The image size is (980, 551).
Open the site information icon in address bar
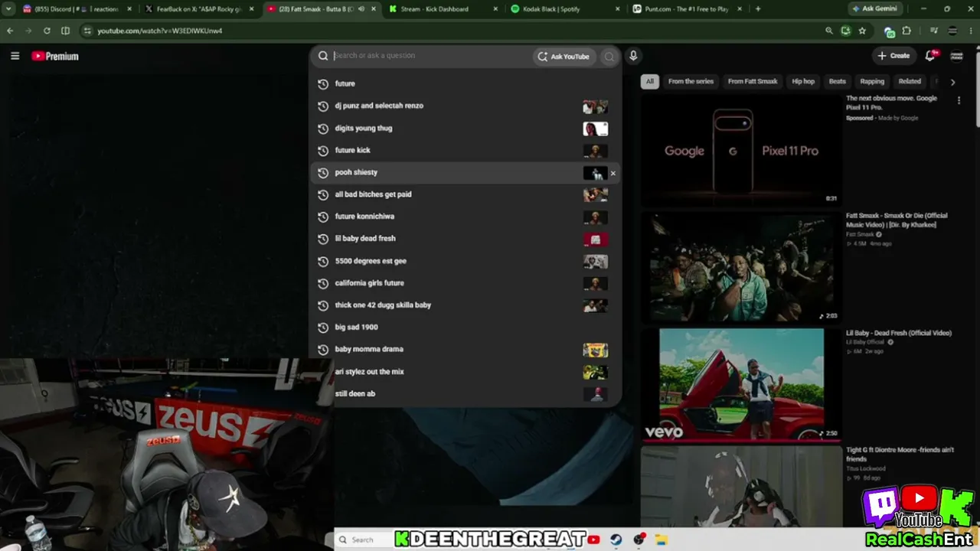pos(87,31)
